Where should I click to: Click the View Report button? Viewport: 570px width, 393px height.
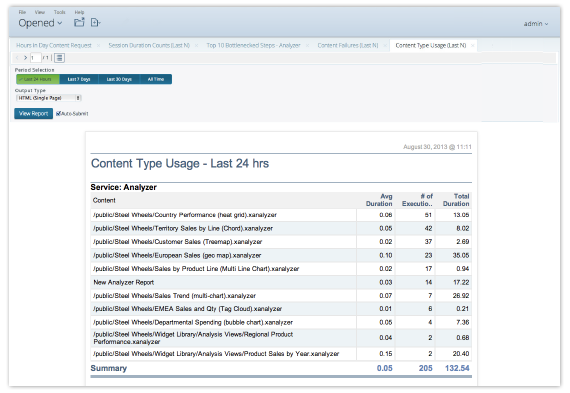point(33,113)
